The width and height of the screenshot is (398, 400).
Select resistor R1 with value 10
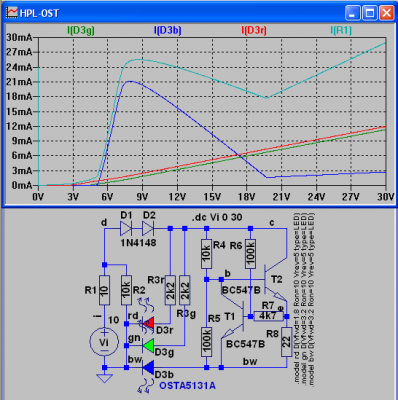click(104, 290)
